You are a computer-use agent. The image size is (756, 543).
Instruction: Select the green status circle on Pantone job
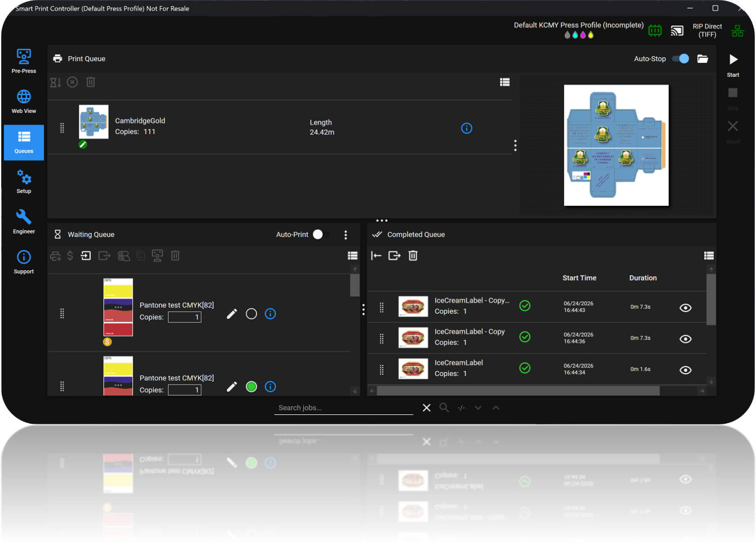(x=251, y=387)
